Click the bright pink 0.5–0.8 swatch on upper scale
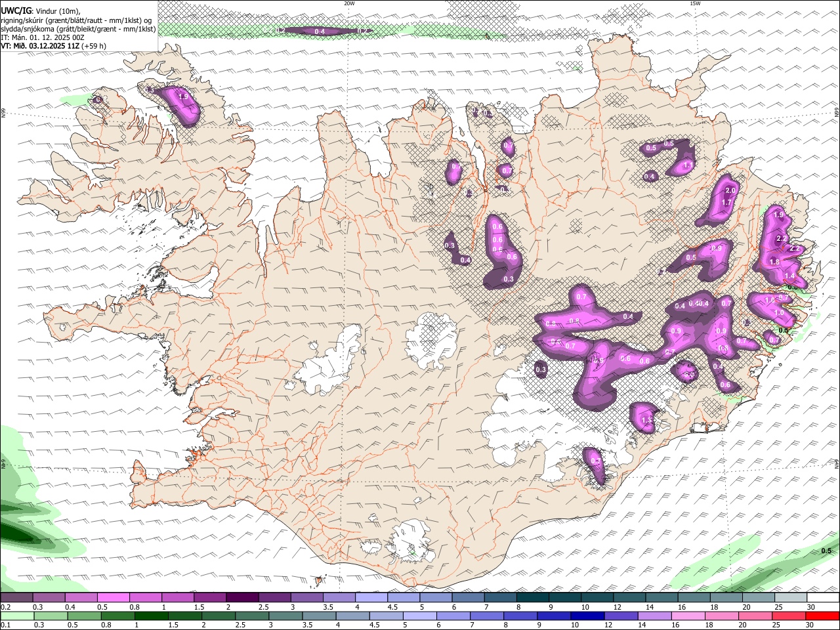This screenshot has height=630, width=840. pos(113,598)
